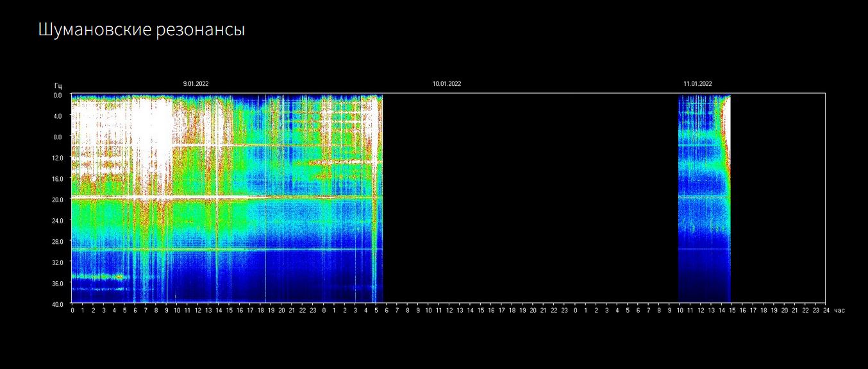Screen dimensions: 868x369
Task: Click the 16.0 frequency axis label
Action: coord(57,178)
